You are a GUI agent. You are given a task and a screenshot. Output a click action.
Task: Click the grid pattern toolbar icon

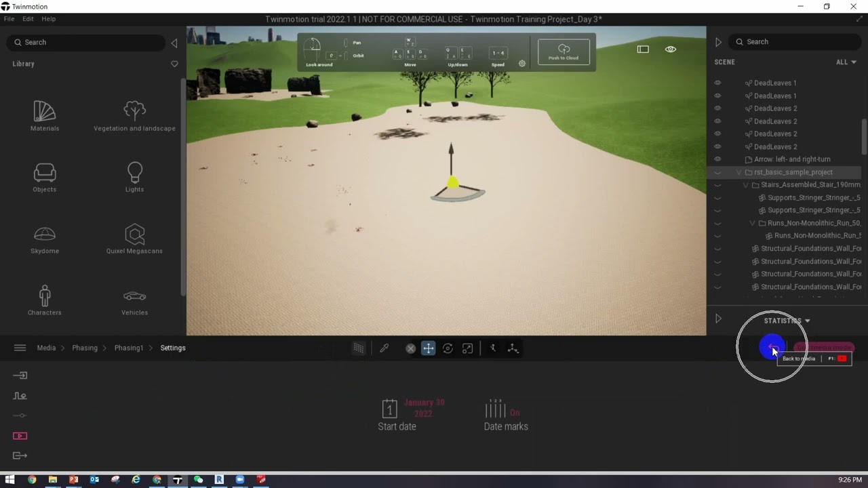tap(358, 348)
